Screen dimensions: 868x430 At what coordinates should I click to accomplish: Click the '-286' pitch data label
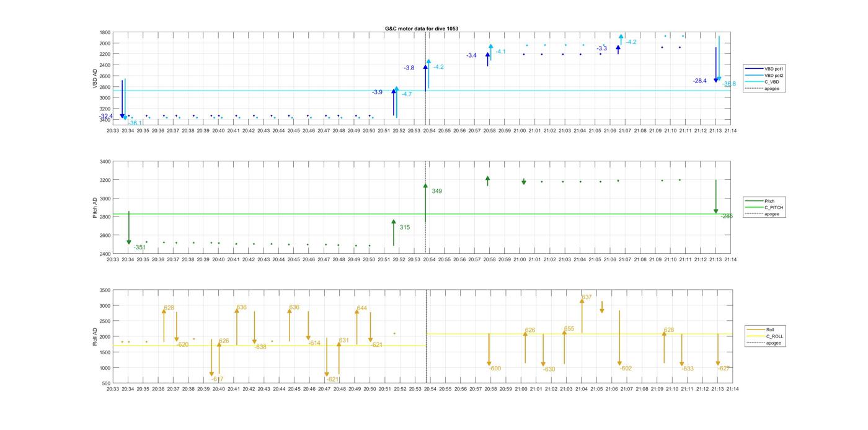727,216
